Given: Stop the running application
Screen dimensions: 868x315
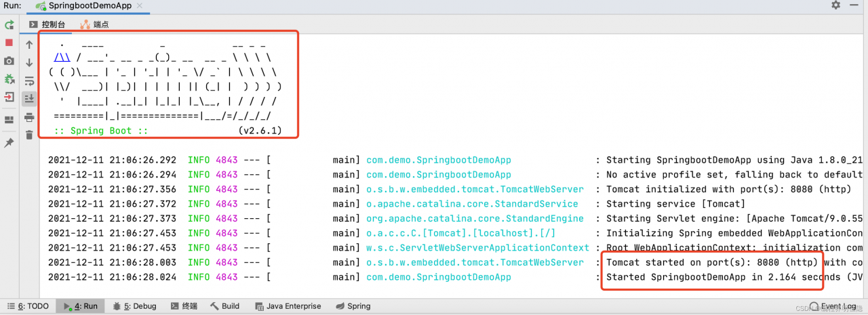Looking at the screenshot, I should tap(9, 43).
